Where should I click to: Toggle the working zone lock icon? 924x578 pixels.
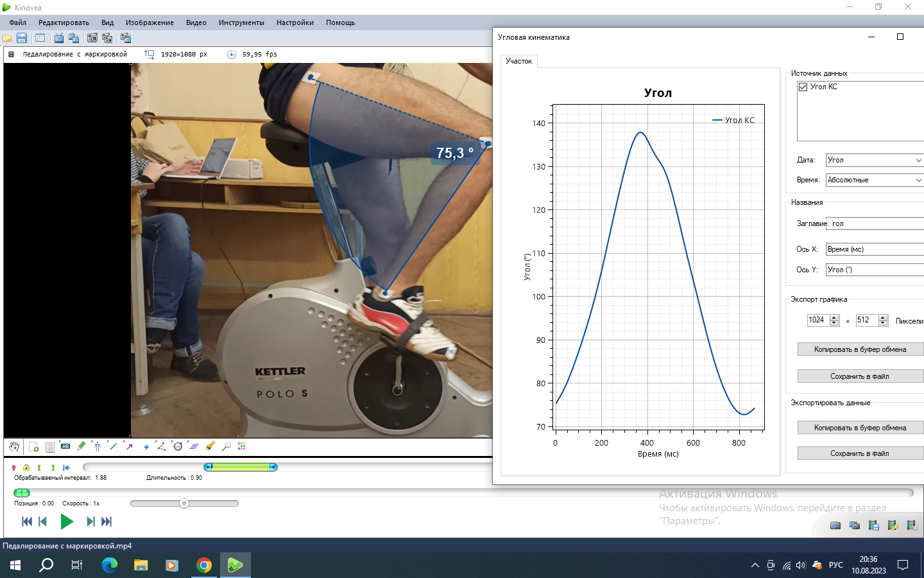point(26,468)
